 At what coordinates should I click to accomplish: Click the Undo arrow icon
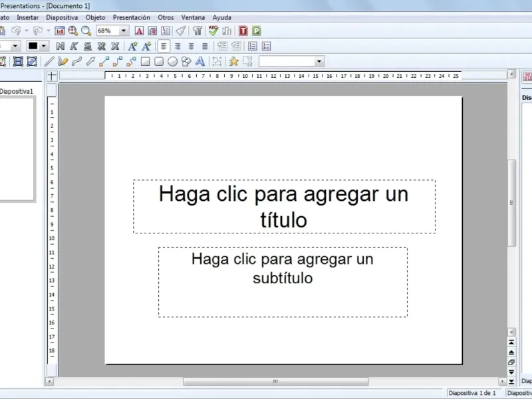(16, 31)
